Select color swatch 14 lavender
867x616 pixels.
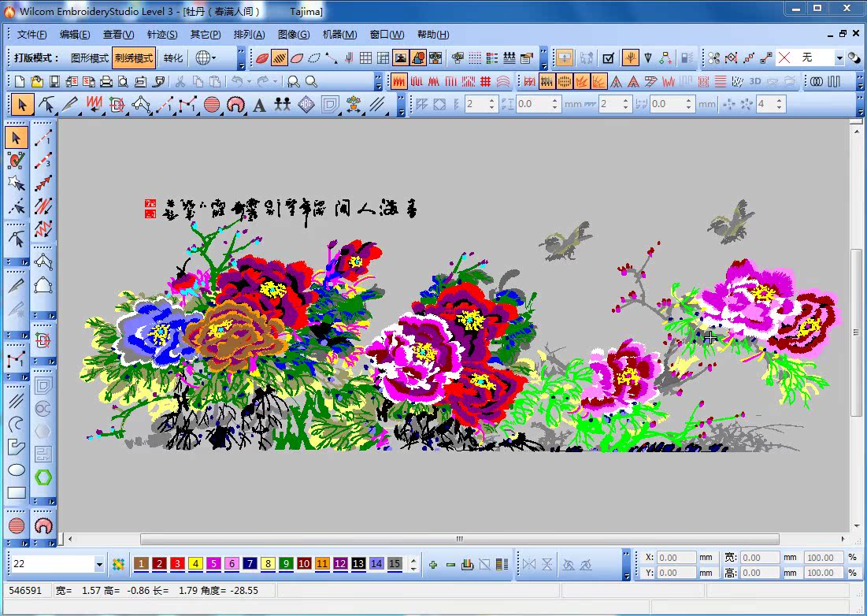pyautogui.click(x=376, y=563)
